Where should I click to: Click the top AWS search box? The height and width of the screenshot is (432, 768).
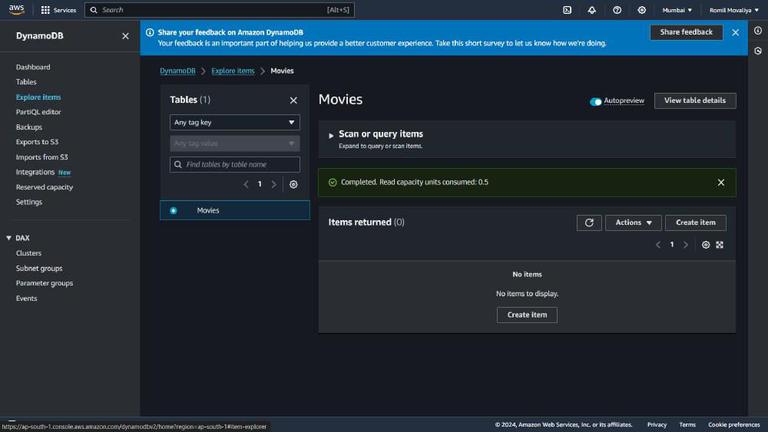pos(219,10)
